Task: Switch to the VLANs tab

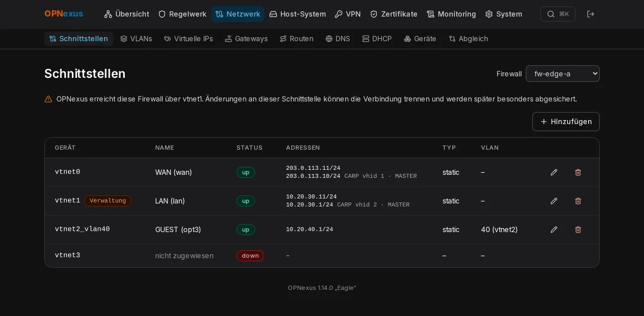Action: pos(136,39)
